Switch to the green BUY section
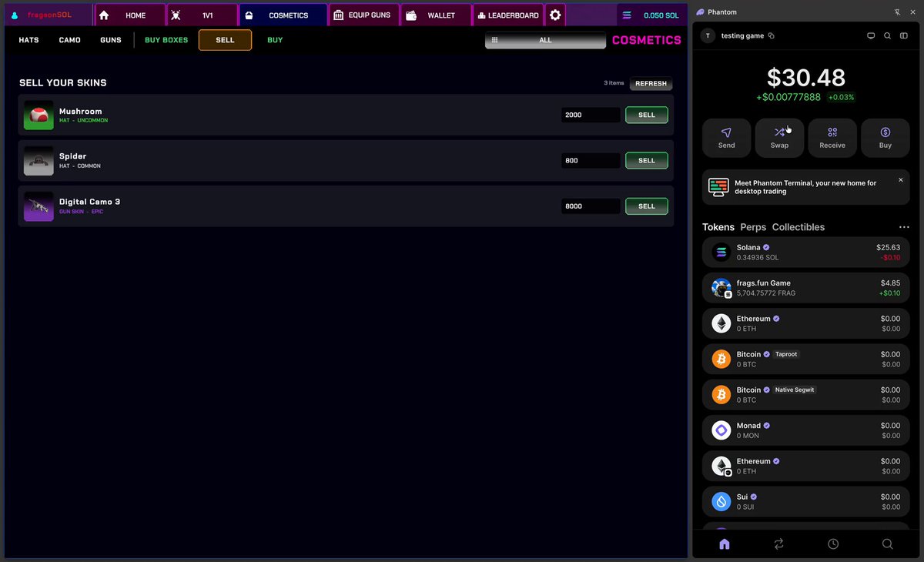 click(275, 40)
